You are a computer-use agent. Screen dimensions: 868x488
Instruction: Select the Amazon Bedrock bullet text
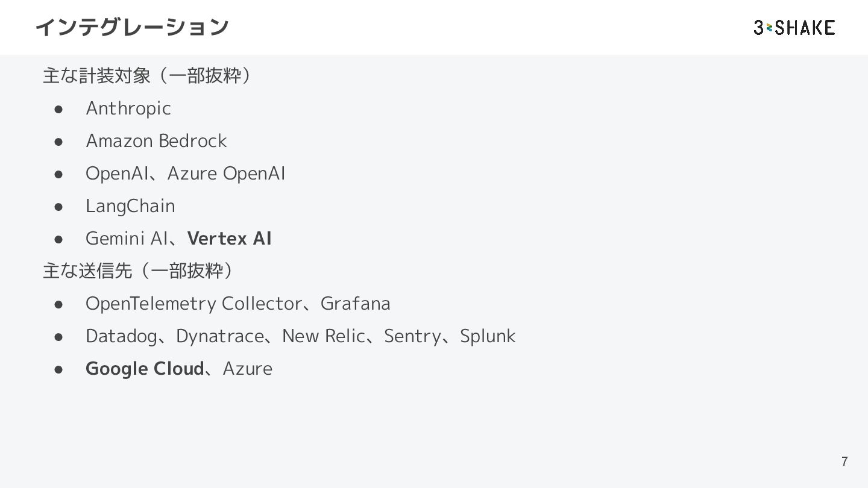pyautogui.click(x=156, y=141)
